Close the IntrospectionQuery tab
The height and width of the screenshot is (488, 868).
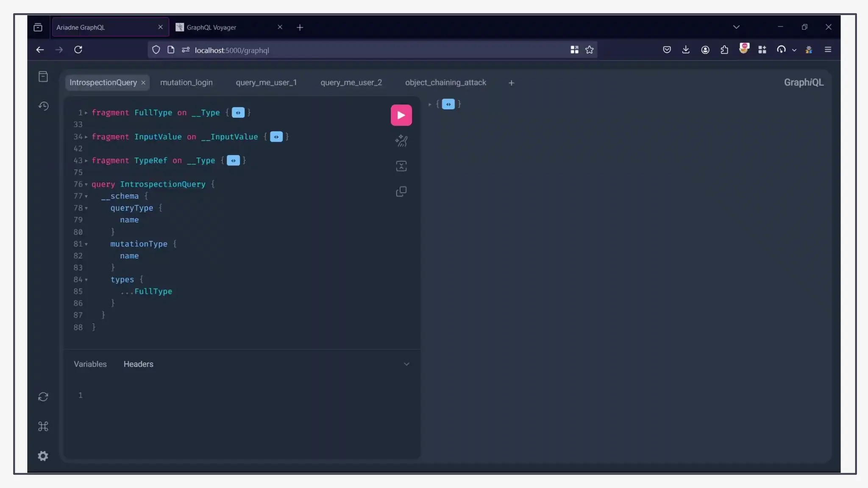point(143,83)
